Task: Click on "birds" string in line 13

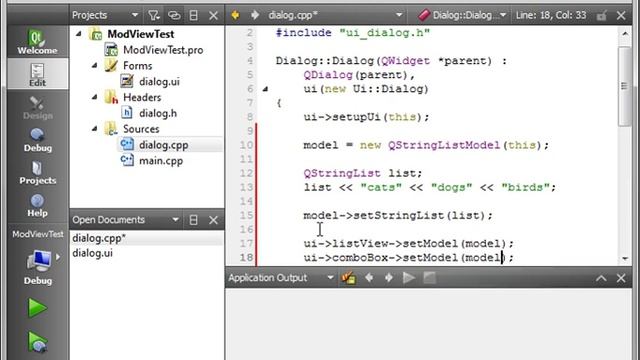Action: [525, 187]
